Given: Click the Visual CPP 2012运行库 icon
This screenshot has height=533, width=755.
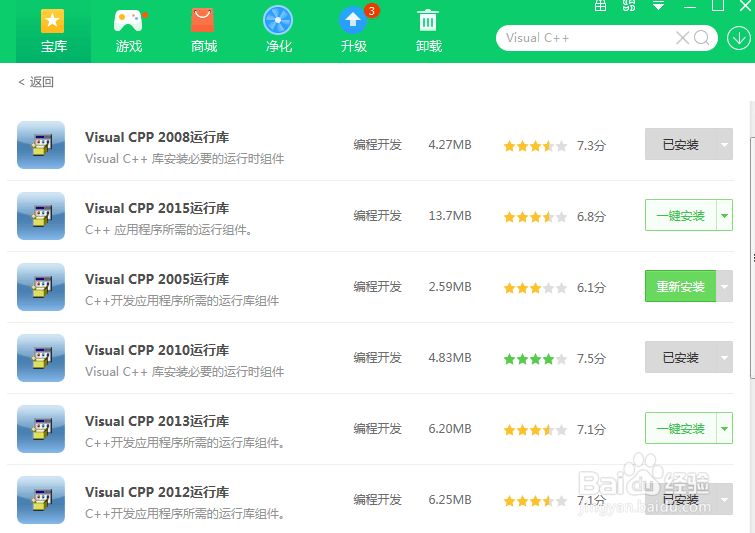Looking at the screenshot, I should 41,500.
